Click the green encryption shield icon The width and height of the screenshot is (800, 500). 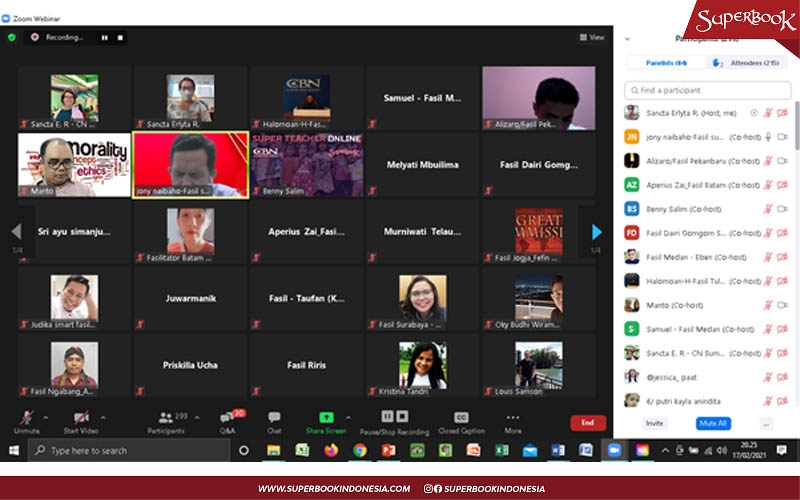point(12,37)
